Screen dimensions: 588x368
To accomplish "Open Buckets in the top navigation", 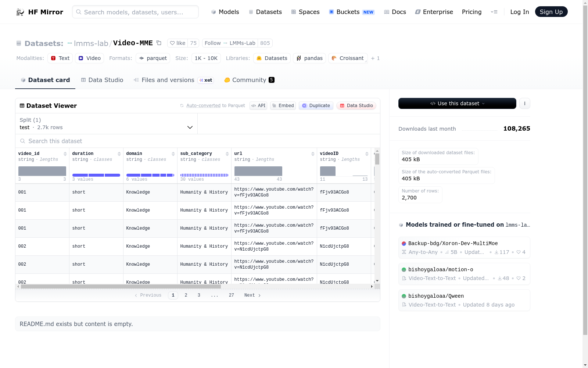I will click(352, 12).
